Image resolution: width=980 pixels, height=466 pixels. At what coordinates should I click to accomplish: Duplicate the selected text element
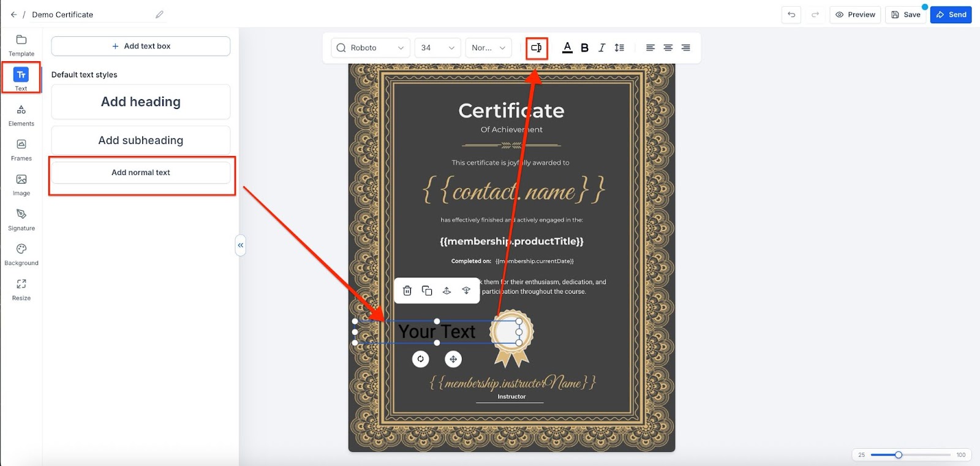point(427,291)
